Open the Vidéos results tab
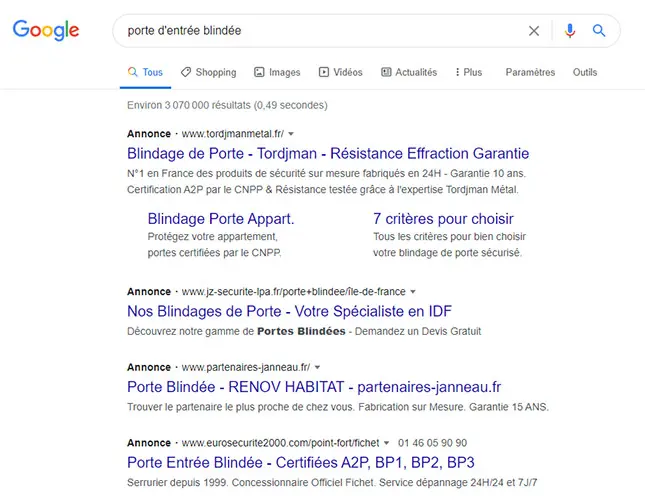Image resolution: width=645 pixels, height=500 pixels. pyautogui.click(x=341, y=72)
